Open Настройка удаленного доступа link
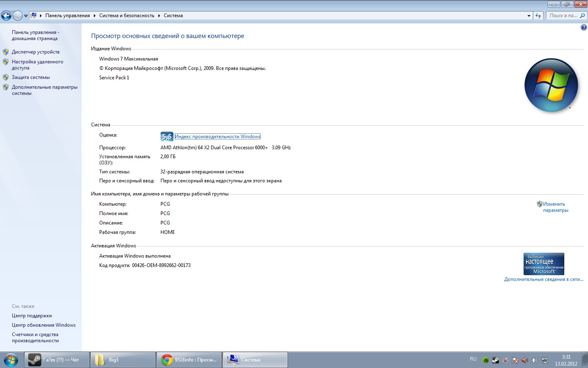Screen dimensions: 588x368 click(x=38, y=65)
